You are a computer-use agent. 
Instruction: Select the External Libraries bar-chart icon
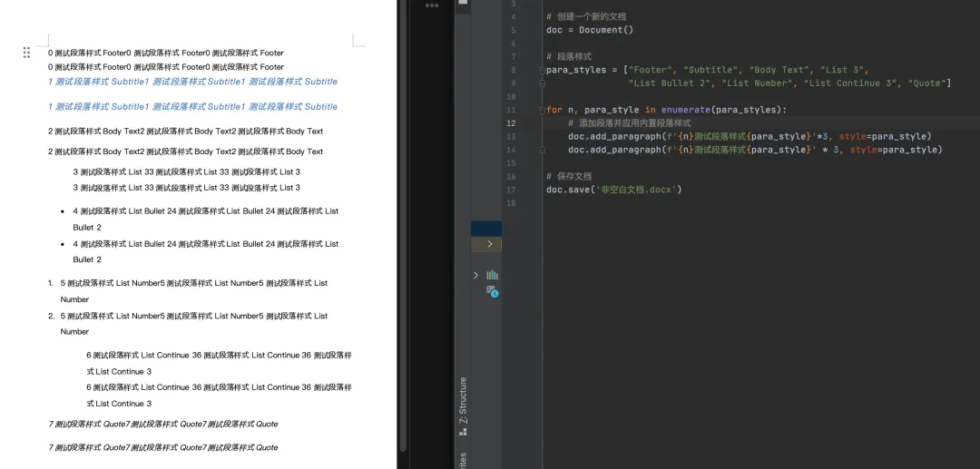(493, 275)
